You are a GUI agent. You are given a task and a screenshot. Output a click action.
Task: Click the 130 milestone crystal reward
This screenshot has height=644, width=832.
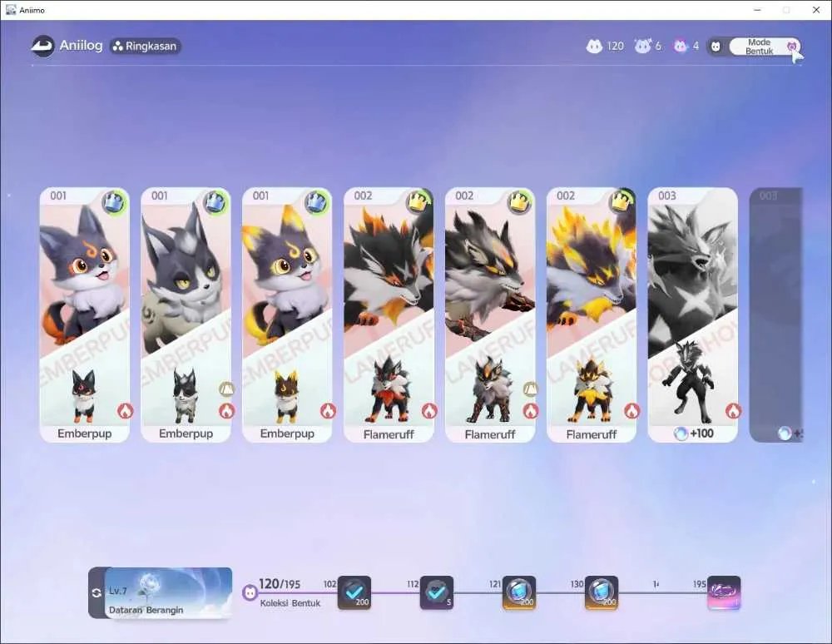click(x=602, y=592)
